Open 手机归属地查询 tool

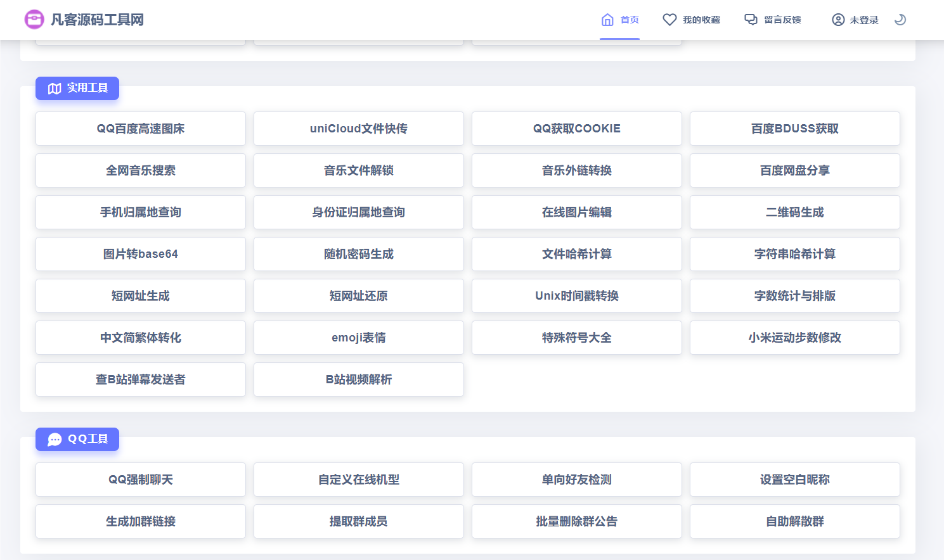click(x=141, y=212)
